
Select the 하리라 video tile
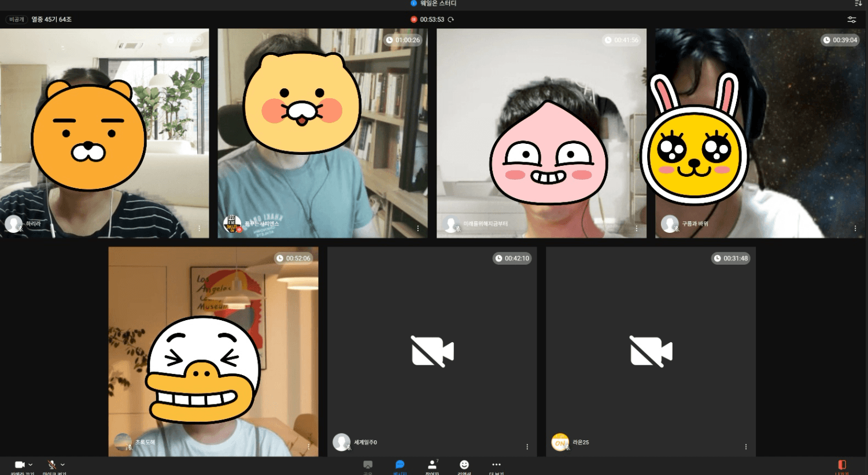point(104,133)
